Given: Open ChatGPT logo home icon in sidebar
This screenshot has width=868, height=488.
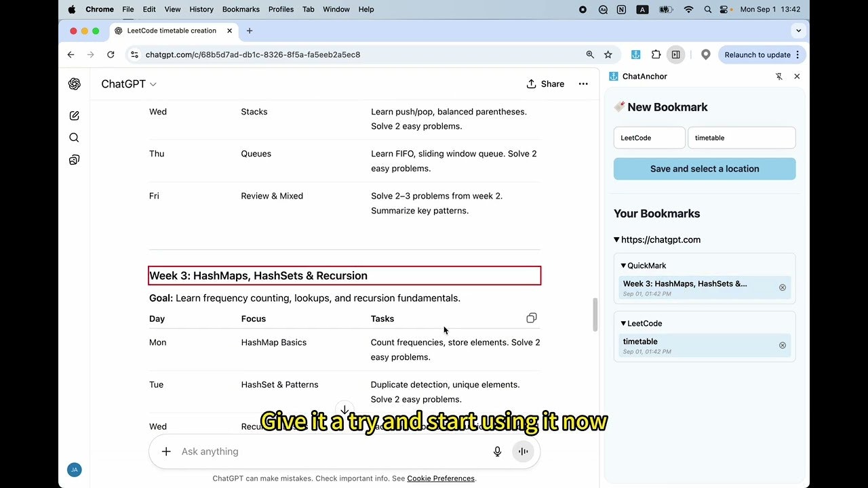Looking at the screenshot, I should (x=75, y=84).
